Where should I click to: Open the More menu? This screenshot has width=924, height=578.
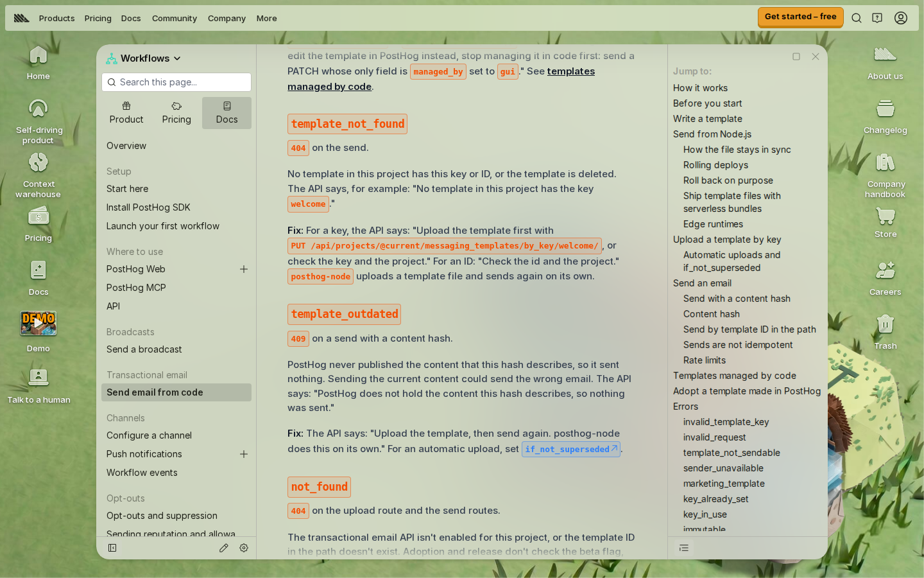click(x=266, y=18)
